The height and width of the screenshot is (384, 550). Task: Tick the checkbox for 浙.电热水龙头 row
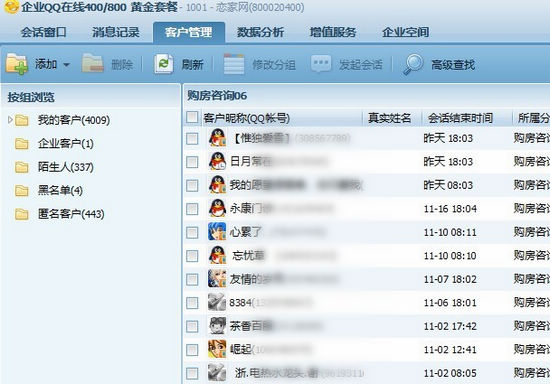click(x=192, y=373)
